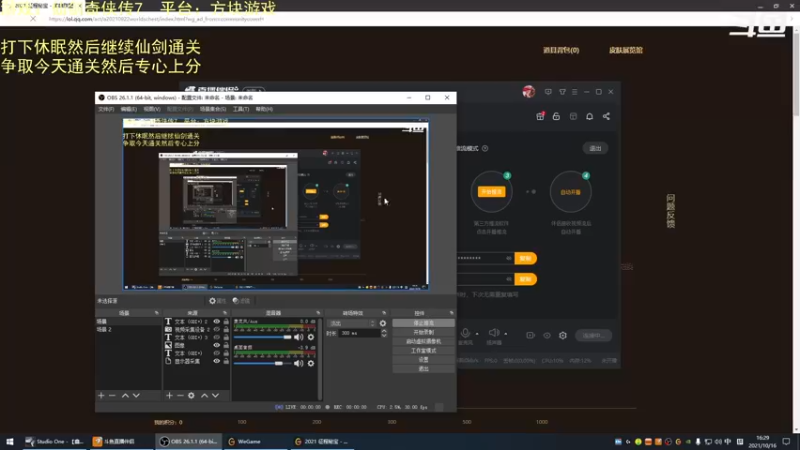Mute the microphone/Aux mixer channel
Screen dimensions: 800x450
298,337
